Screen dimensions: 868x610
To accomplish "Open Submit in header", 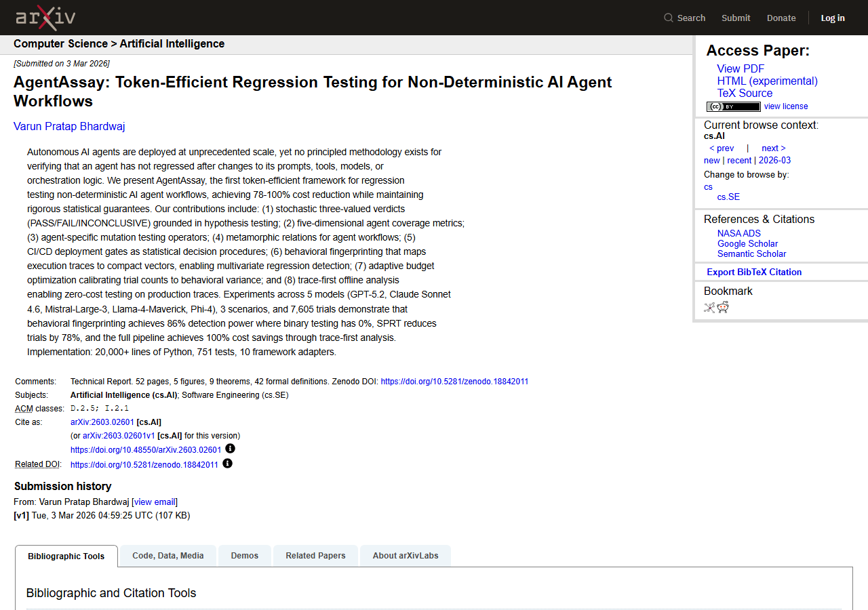I will point(736,18).
